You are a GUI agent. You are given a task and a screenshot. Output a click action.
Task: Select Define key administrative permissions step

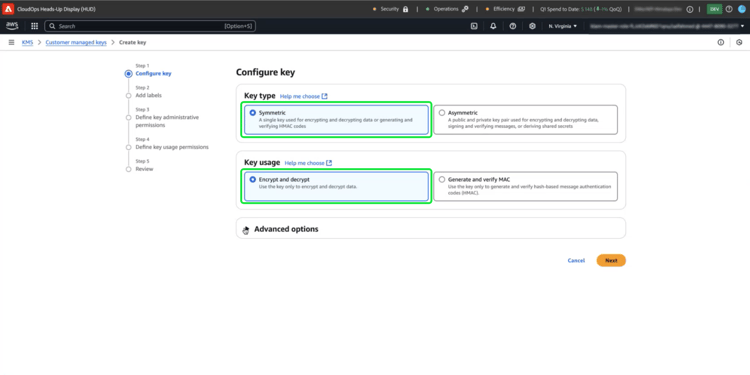[x=167, y=121]
